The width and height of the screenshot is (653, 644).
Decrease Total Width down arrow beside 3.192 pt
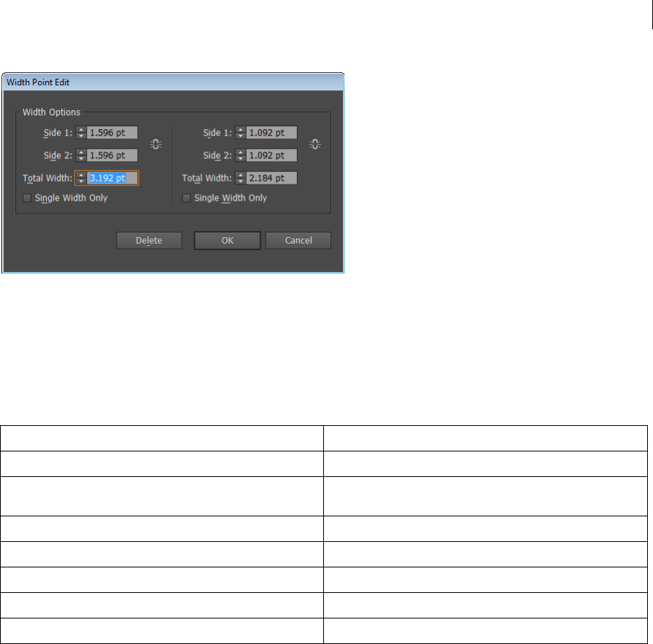click(81, 181)
